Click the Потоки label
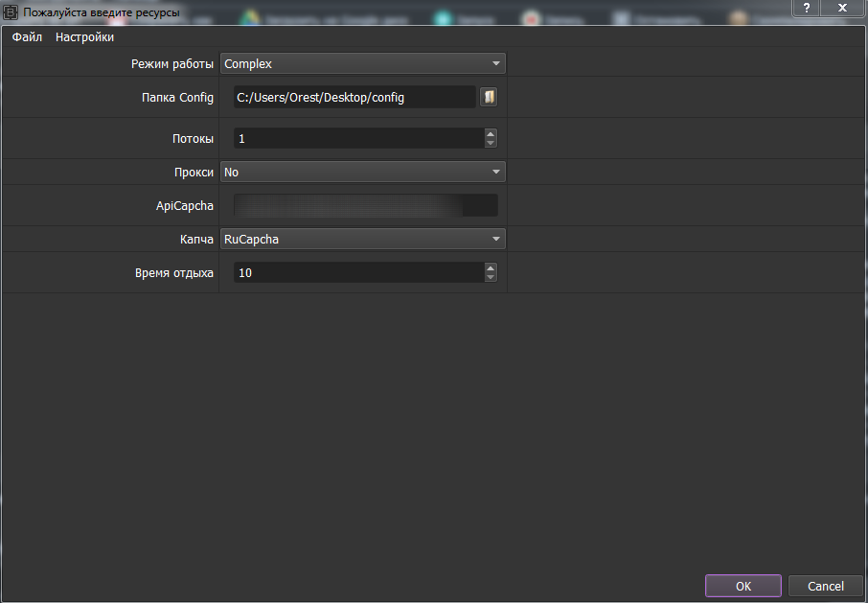The width and height of the screenshot is (868, 603). pos(193,139)
